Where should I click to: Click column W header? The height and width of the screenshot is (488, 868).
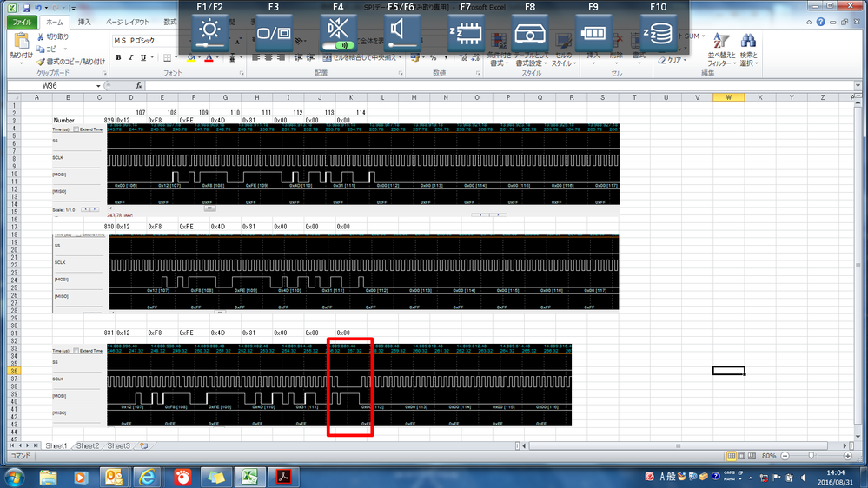[x=728, y=97]
